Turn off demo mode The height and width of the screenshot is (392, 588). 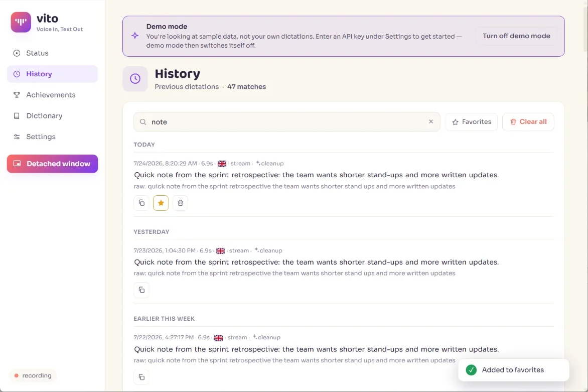click(516, 36)
